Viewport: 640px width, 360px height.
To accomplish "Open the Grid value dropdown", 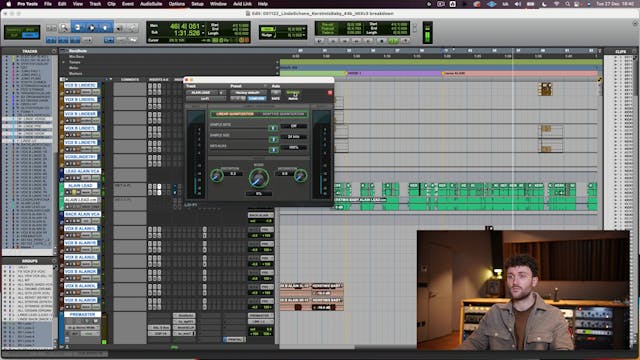I will (x=304, y=29).
